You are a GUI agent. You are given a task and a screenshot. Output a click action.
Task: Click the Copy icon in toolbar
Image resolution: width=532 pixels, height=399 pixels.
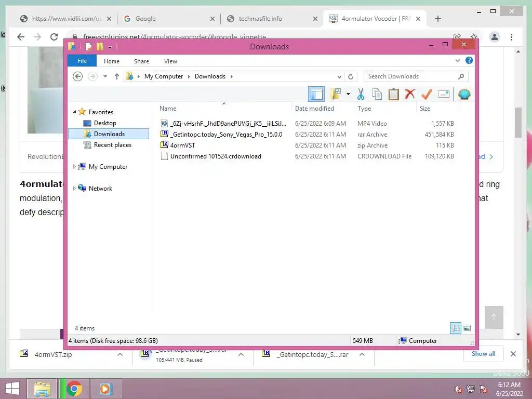377,94
